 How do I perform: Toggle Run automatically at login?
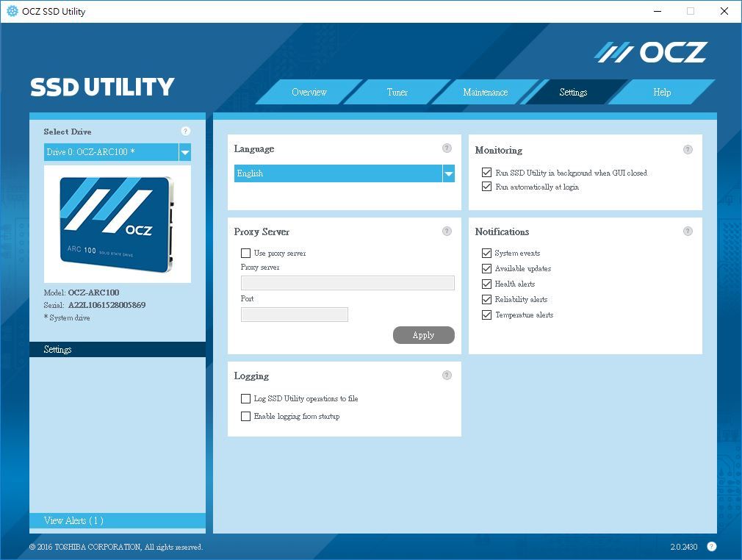click(486, 187)
